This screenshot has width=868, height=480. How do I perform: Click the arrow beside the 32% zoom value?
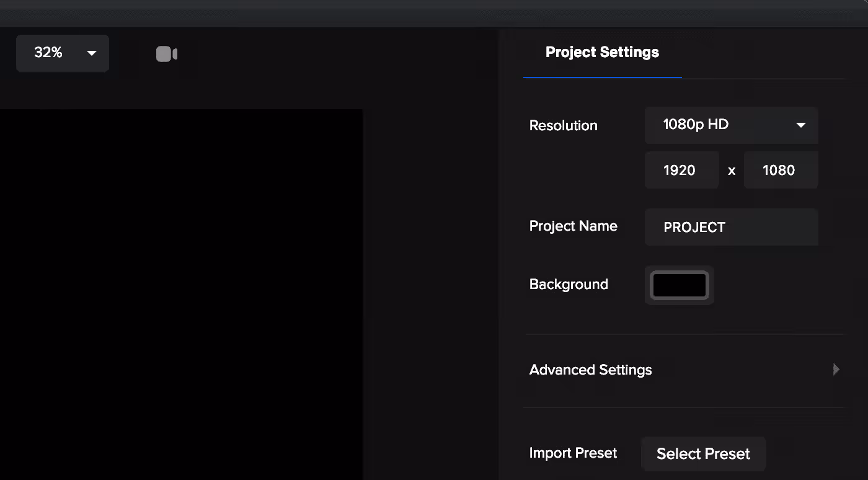[92, 53]
